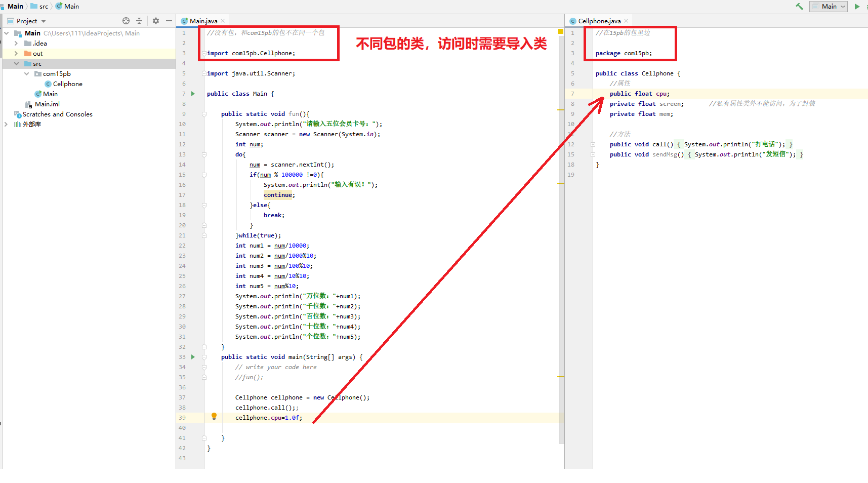This screenshot has width=868, height=483.
Task: Fold the imports at line 3
Action: click(x=204, y=53)
